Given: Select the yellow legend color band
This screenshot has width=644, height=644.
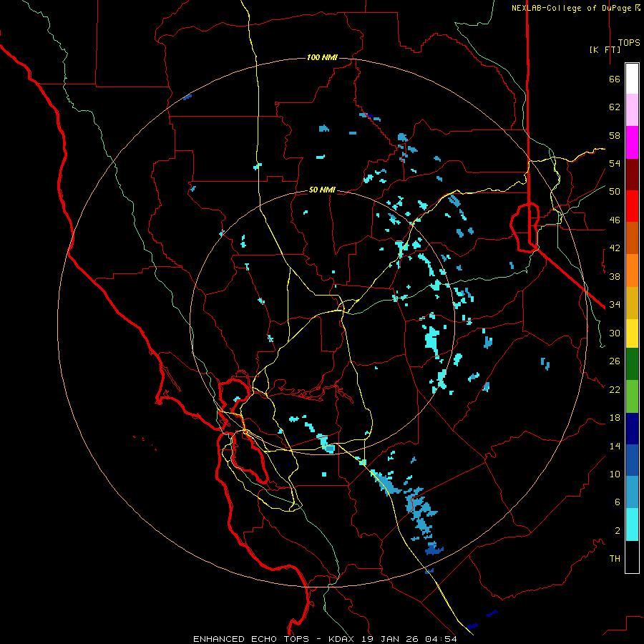Looking at the screenshot, I should pyautogui.click(x=632, y=333).
